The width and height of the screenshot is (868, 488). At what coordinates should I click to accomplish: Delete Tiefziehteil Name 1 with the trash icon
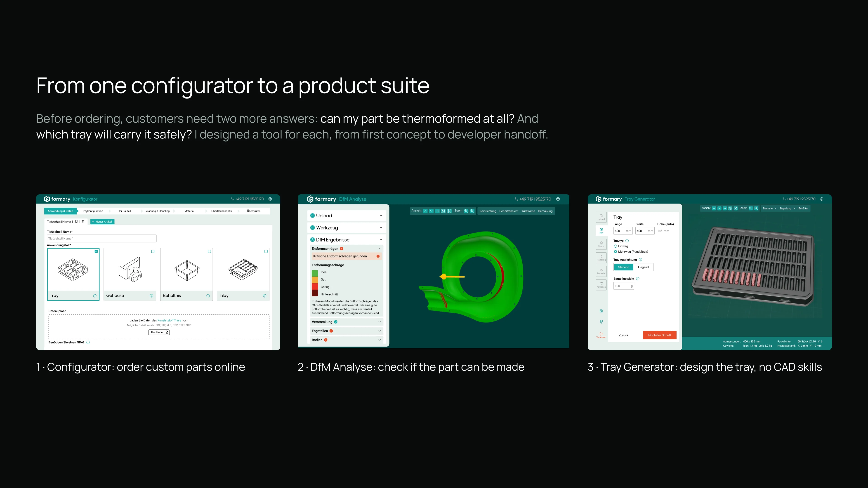coord(83,222)
